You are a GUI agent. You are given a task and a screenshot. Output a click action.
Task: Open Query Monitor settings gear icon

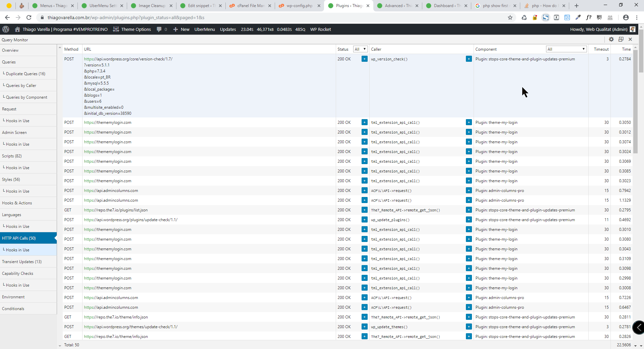pos(611,39)
